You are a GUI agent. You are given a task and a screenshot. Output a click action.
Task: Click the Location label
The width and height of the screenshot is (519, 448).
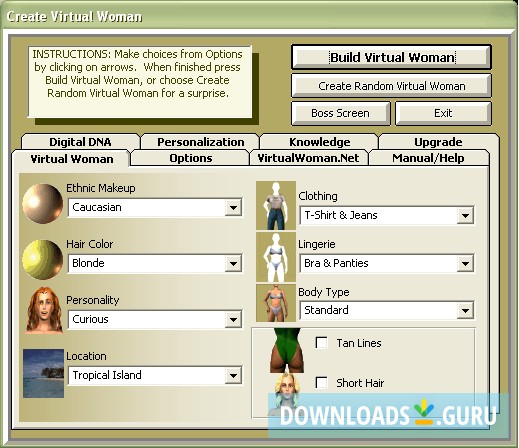pyautogui.click(x=86, y=356)
